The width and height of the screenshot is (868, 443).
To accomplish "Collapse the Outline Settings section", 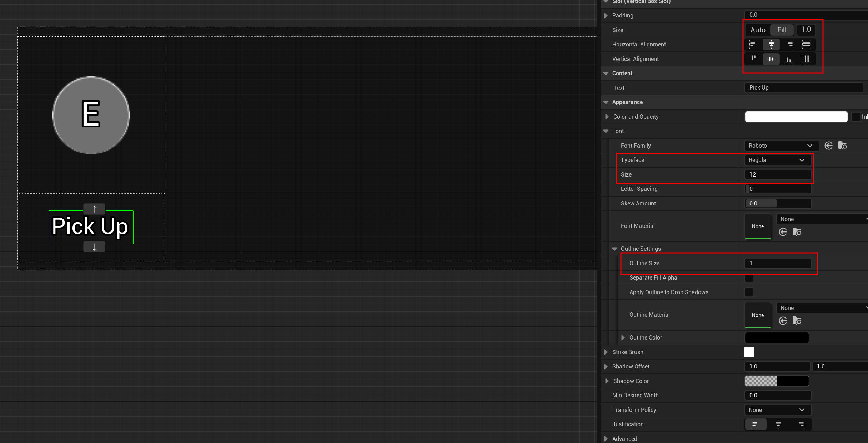I will pyautogui.click(x=614, y=249).
